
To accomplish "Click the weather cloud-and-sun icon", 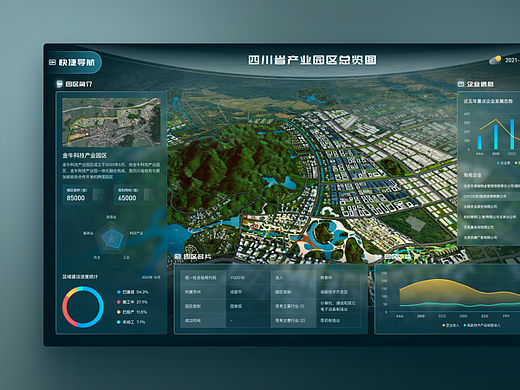I will coord(495,60).
